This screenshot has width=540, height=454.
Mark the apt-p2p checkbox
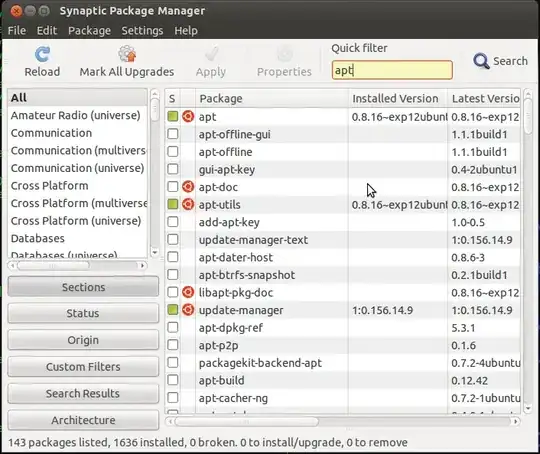coord(173,345)
